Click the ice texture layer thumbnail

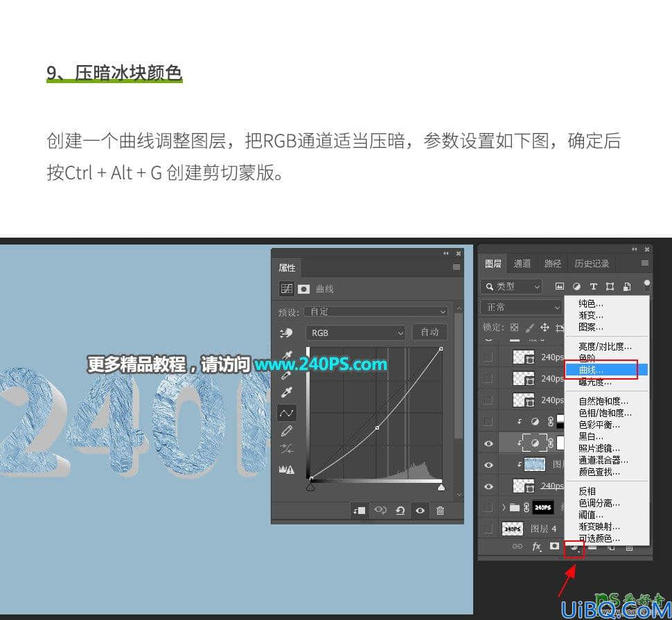[x=535, y=464]
